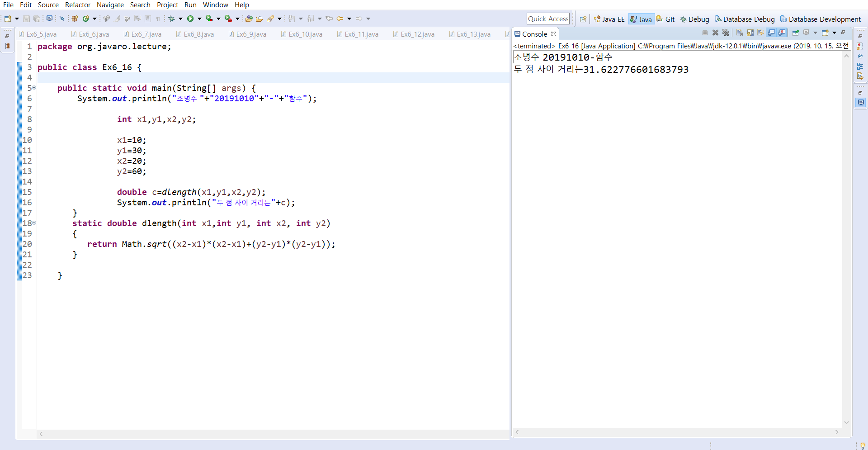
Task: Switch to Git perspective
Action: 665,19
